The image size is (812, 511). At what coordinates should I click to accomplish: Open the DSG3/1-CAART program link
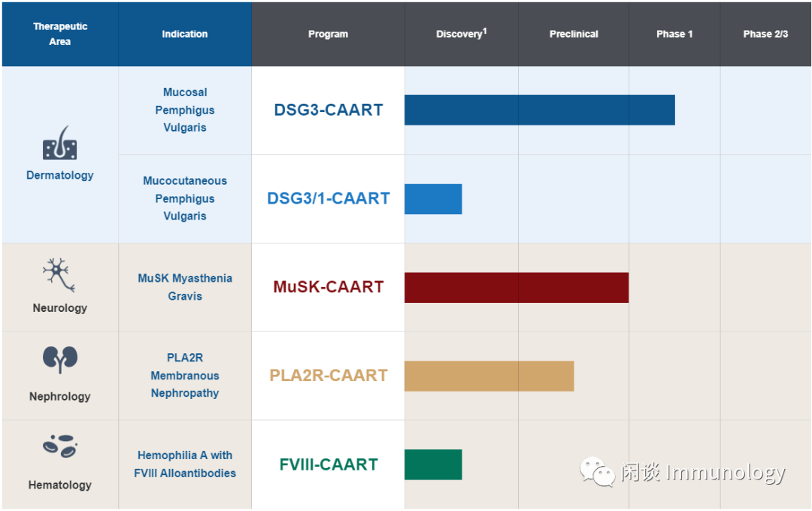[x=329, y=198]
